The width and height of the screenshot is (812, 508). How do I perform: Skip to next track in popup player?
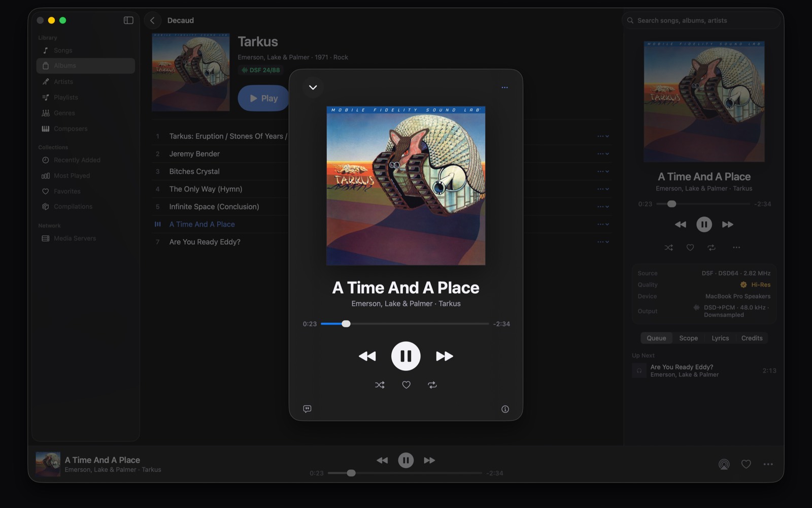coord(445,356)
